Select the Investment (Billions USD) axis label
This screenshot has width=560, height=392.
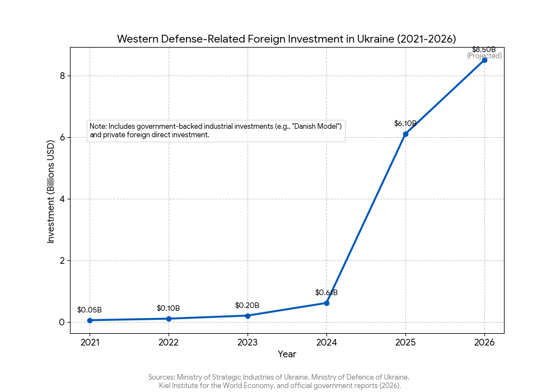coord(51,190)
